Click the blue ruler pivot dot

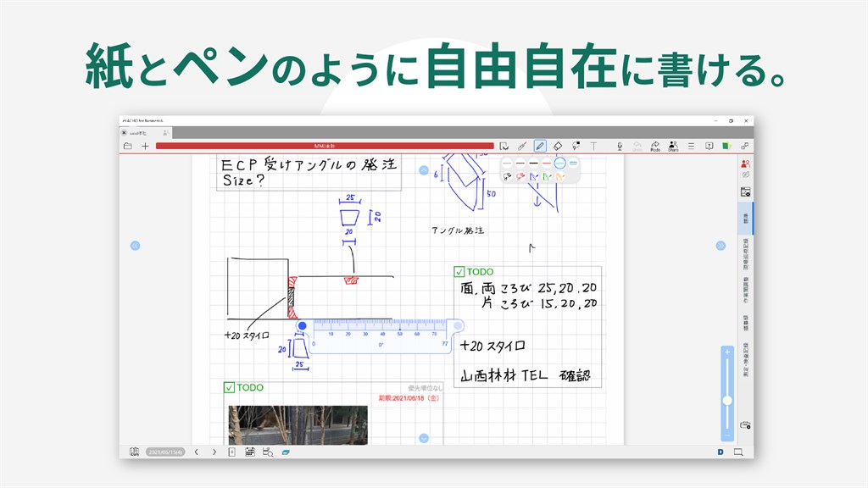303,326
